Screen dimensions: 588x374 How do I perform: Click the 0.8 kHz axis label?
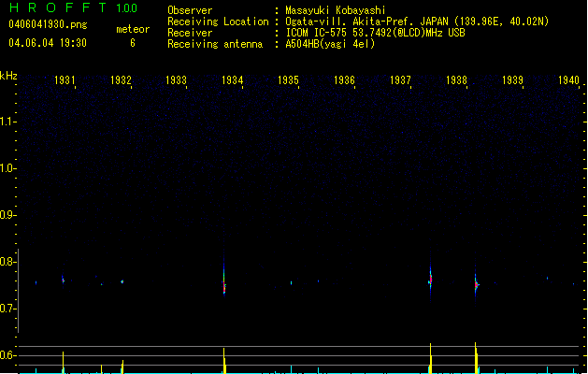tap(7, 262)
